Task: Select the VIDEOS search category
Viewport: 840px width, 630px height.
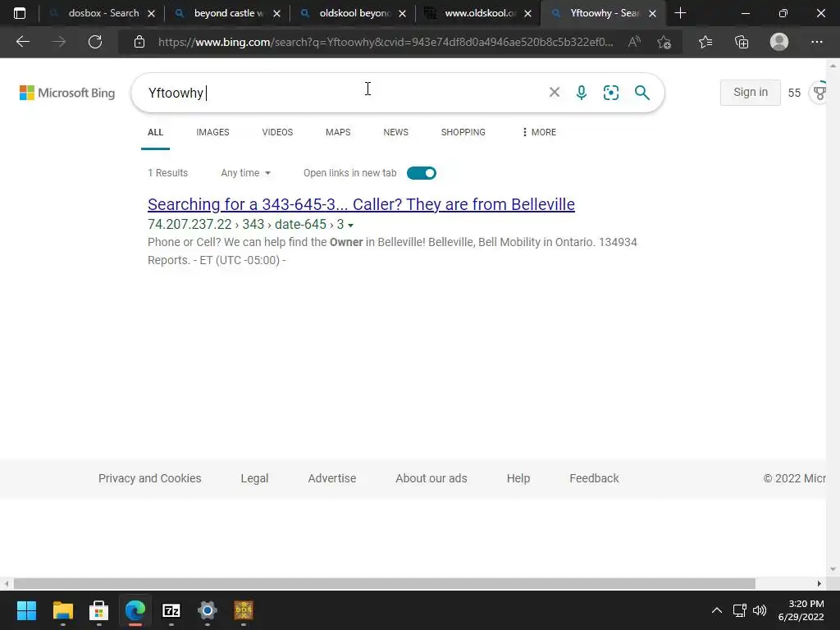Action: click(277, 132)
